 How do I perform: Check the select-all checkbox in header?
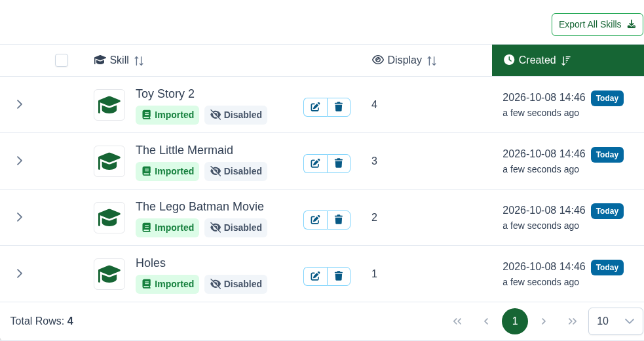click(x=62, y=60)
